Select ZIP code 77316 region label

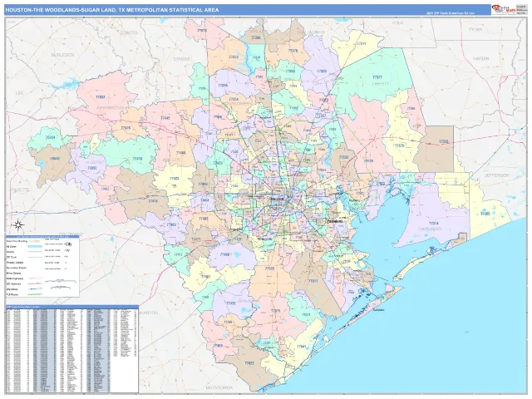click(223, 86)
